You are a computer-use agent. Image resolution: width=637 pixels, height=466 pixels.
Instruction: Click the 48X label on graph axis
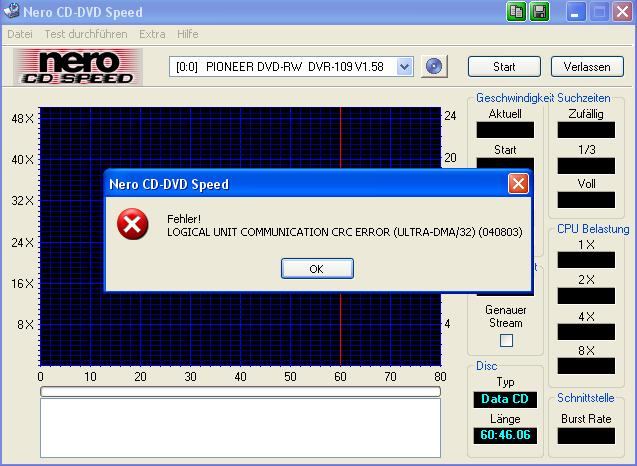tap(23, 119)
